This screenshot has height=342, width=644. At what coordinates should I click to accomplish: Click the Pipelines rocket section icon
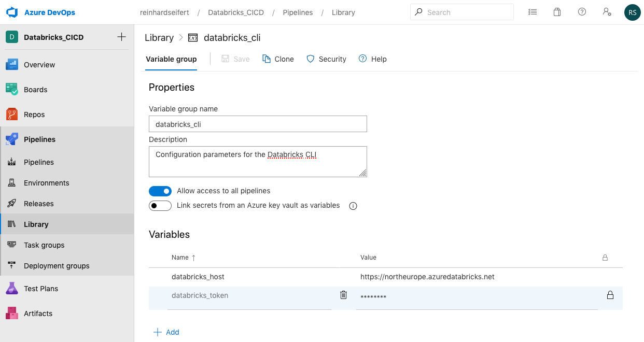pyautogui.click(x=12, y=139)
